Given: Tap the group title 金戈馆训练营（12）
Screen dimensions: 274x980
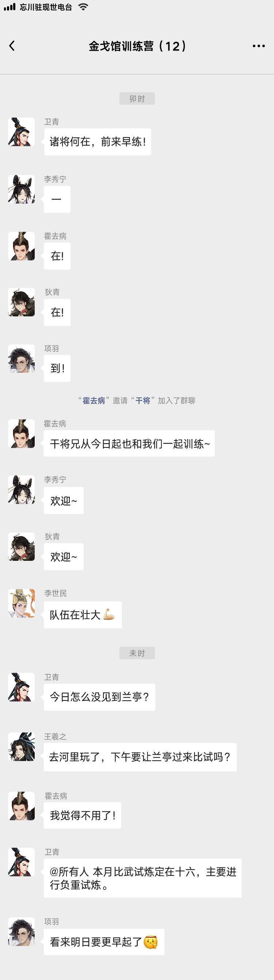Looking at the screenshot, I should tap(137, 46).
